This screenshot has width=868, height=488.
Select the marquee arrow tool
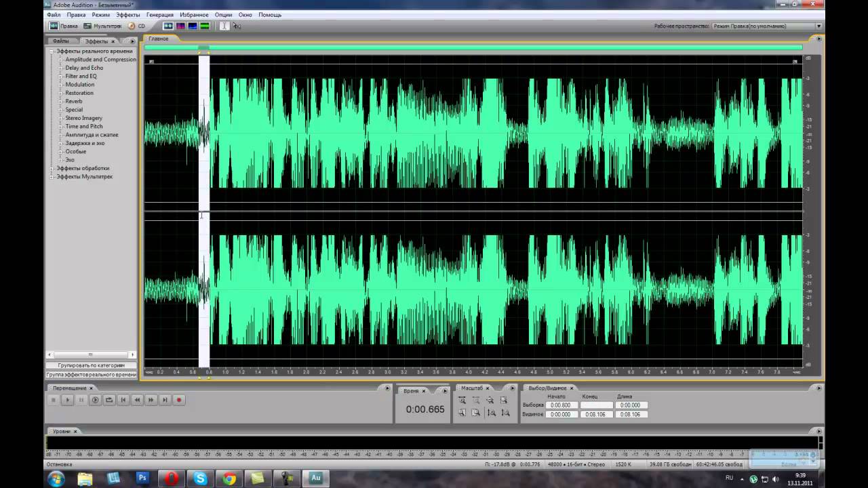pos(237,26)
